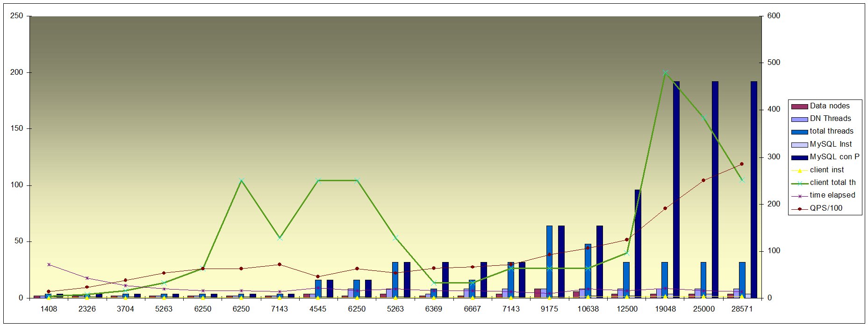Select the tall dark blue bar at 25000
868x326 pixels.
coord(715,187)
